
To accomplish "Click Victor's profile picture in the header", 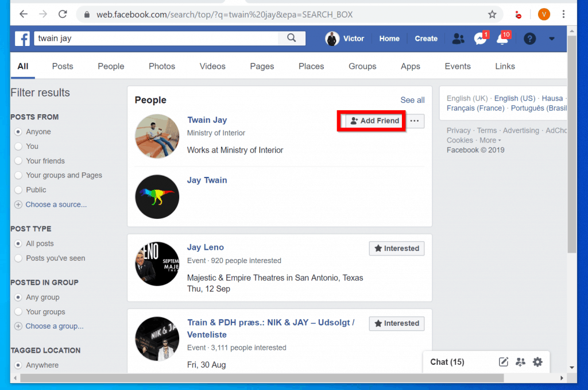I will (x=332, y=38).
